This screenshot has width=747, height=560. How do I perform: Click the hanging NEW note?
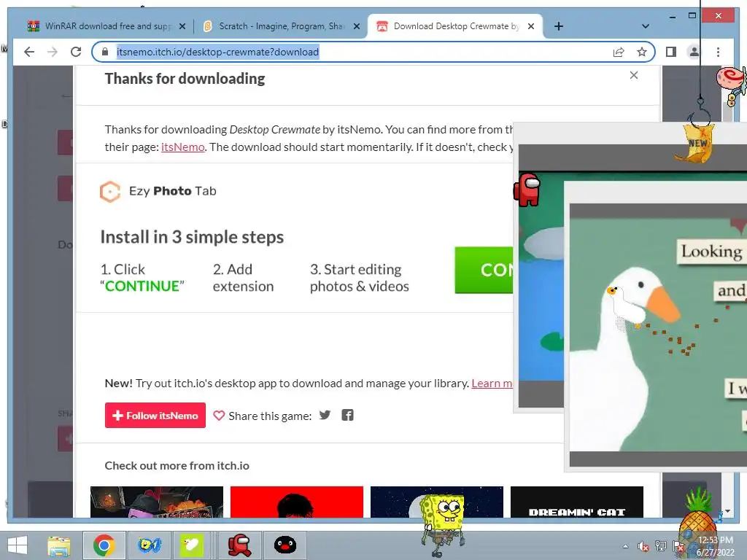(x=695, y=143)
